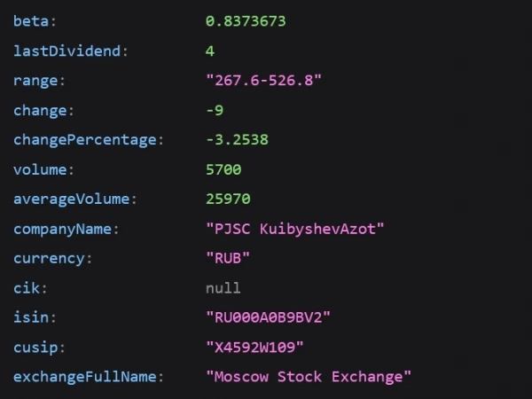This screenshot has width=532, height=399.
Task: Click the beta value 0.8373673
Action: [x=246, y=21]
